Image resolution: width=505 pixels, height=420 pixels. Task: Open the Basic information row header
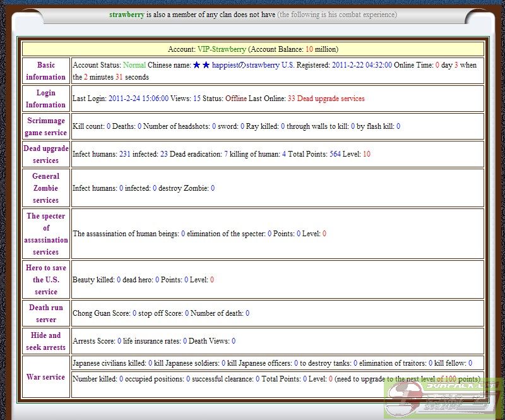pos(46,71)
